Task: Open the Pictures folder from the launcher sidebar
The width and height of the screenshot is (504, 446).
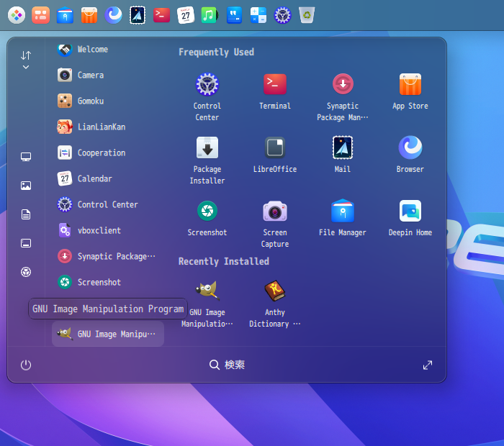Action: coord(26,186)
